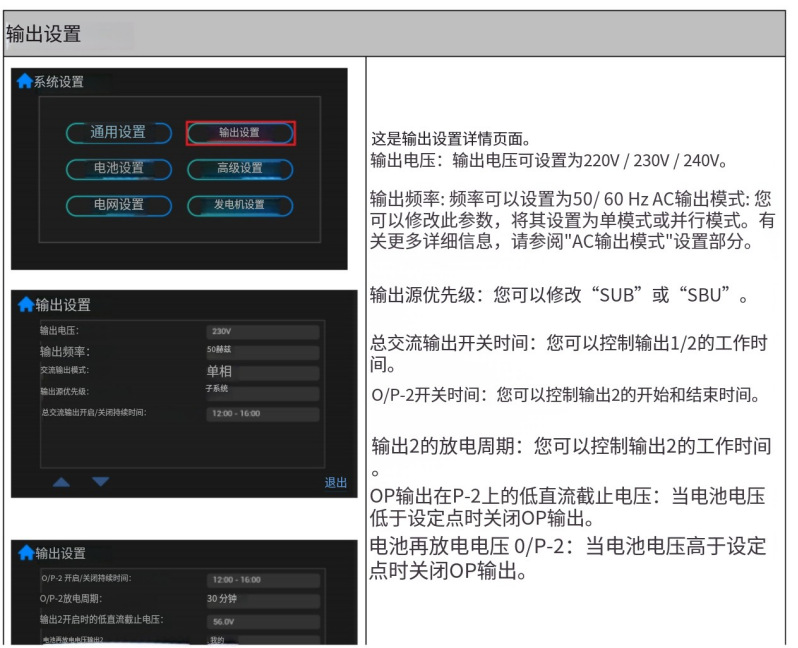Adjust the O/P-2放电周期 30 分钟 value
This screenshot has width=798, height=648.
264,599
